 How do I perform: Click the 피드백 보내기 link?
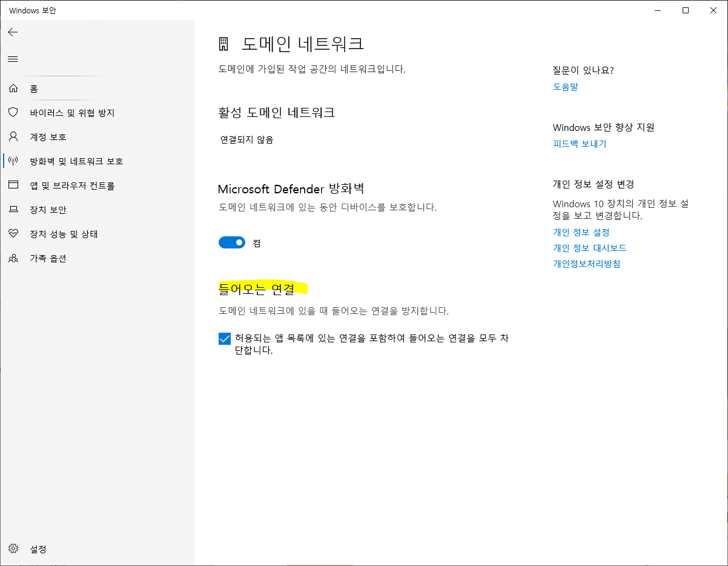579,144
